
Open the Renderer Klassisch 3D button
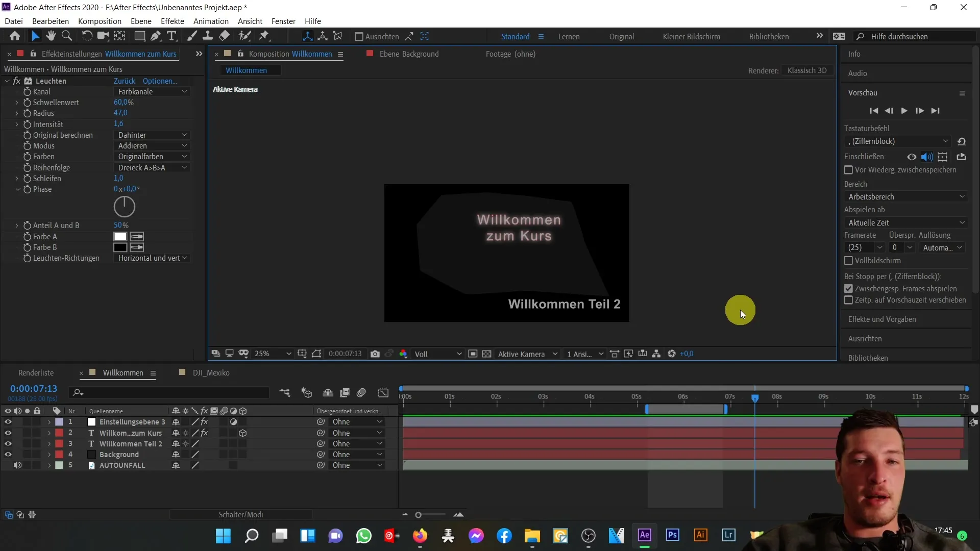click(807, 70)
